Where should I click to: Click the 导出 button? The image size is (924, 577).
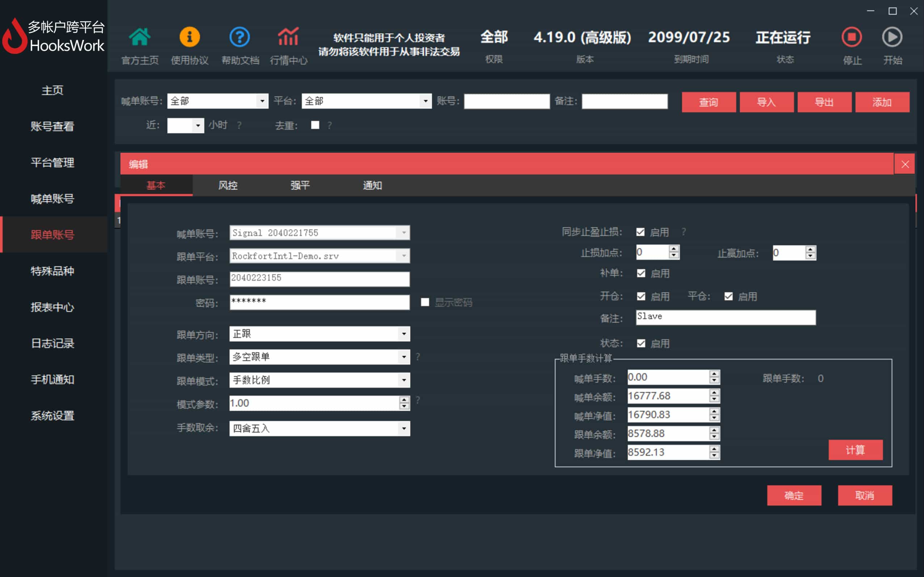coord(825,102)
